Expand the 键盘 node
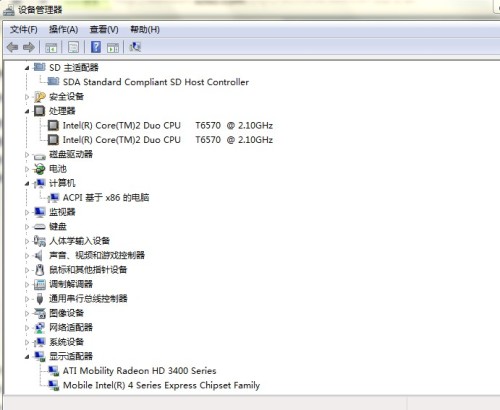The height and width of the screenshot is (410, 500). pyautogui.click(x=27, y=227)
